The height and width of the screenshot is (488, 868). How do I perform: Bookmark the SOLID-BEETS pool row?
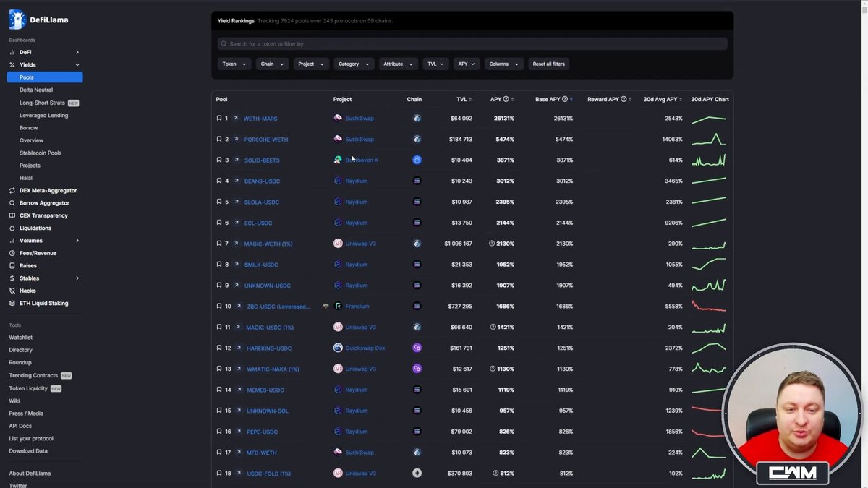219,160
